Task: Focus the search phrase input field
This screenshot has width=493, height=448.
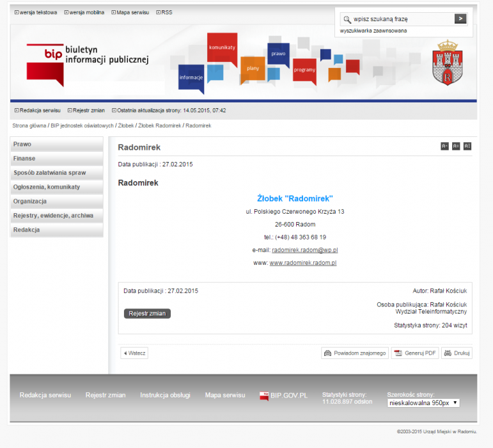Action: coord(402,19)
